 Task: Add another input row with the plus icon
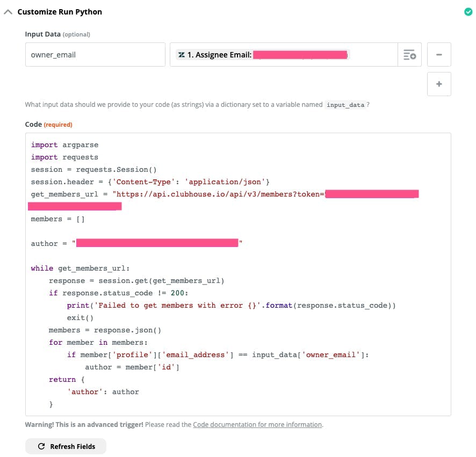pyautogui.click(x=439, y=84)
